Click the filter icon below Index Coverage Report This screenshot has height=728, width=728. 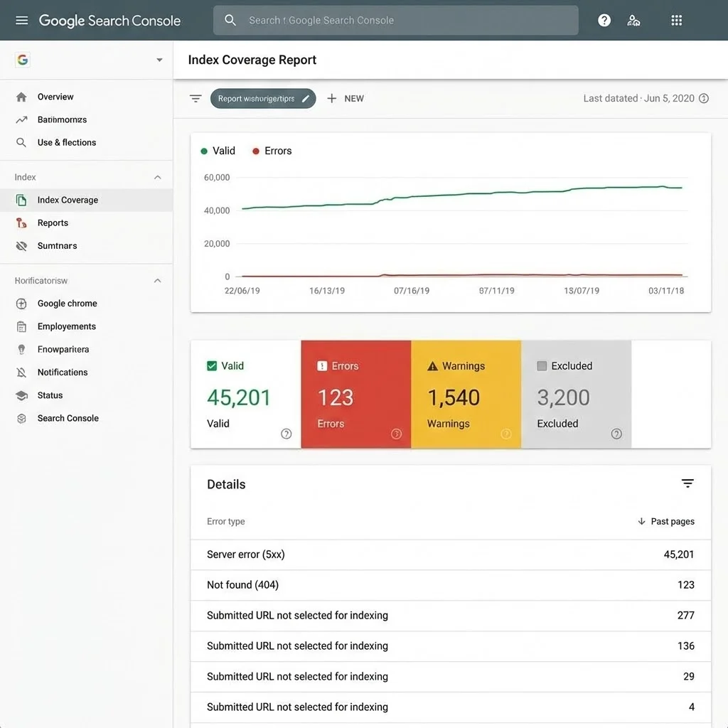(x=196, y=98)
